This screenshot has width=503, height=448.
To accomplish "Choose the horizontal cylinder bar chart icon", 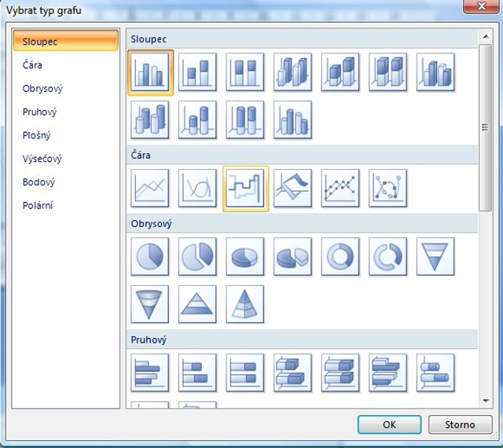I will click(x=435, y=373).
